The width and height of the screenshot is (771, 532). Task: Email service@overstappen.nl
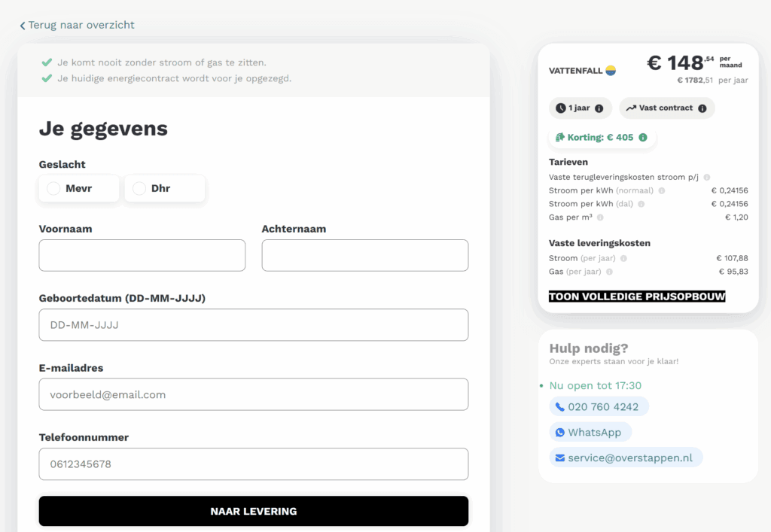click(x=625, y=458)
